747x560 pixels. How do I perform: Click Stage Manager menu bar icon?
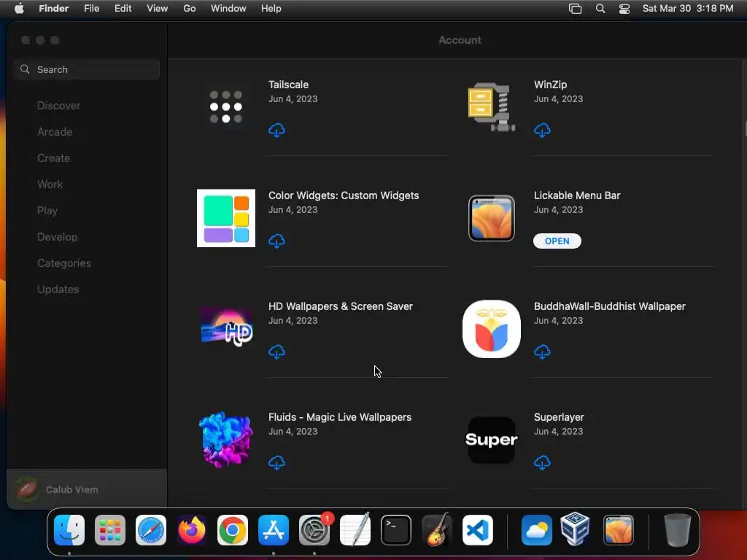(x=576, y=9)
